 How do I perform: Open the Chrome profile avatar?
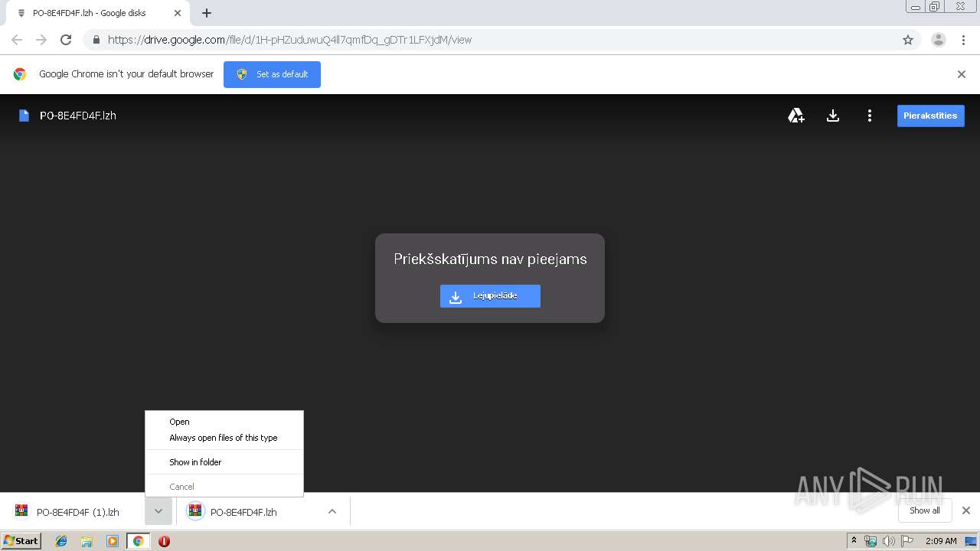pyautogui.click(x=938, y=40)
